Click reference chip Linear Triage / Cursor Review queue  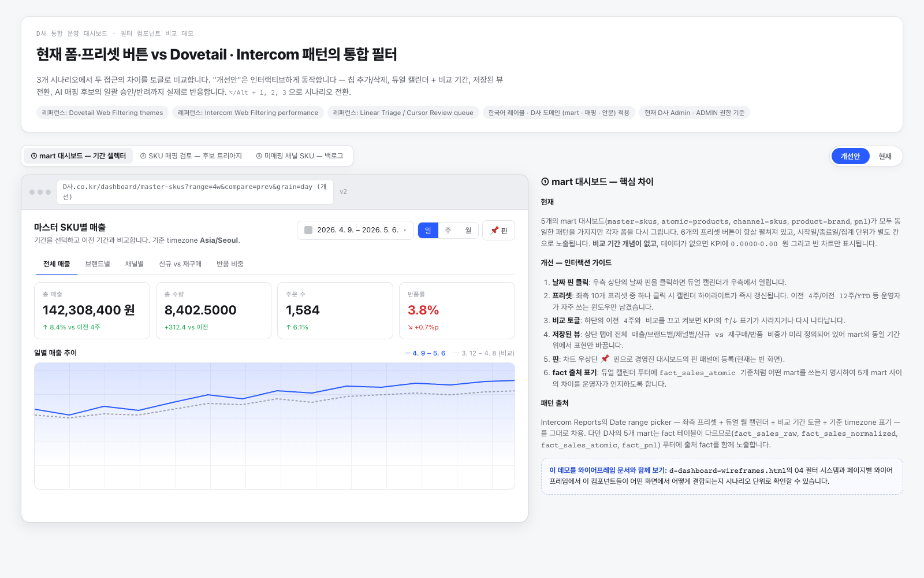pos(403,113)
